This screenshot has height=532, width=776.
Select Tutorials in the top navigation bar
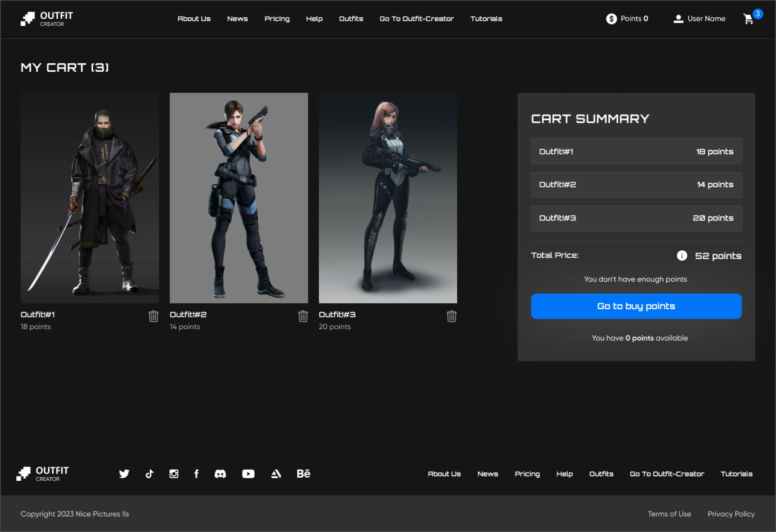[x=486, y=19]
